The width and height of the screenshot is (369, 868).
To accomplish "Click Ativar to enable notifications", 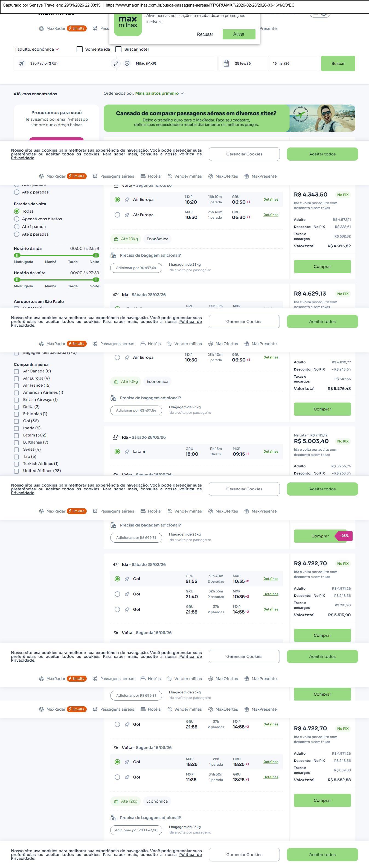I will [239, 34].
